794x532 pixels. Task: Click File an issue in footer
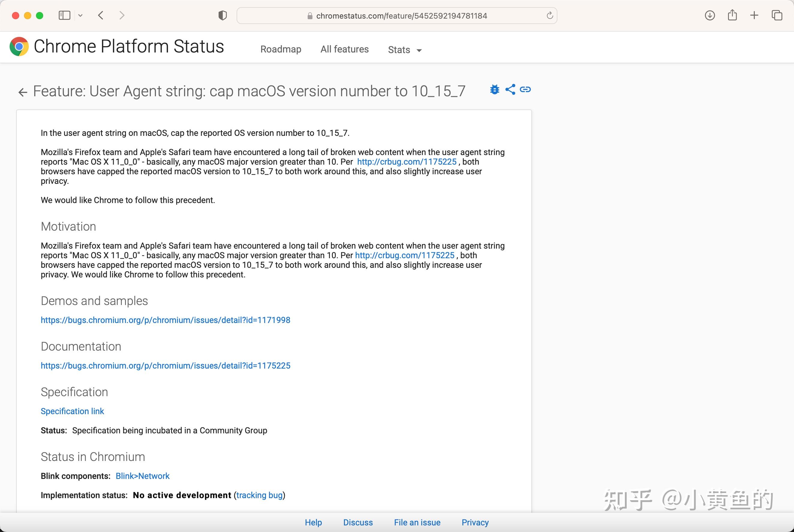[417, 522]
